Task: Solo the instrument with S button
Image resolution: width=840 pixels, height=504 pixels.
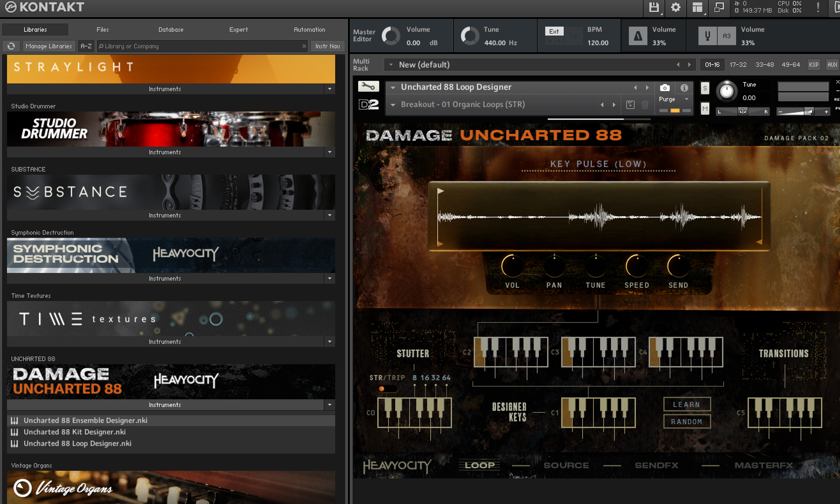Action: [705, 88]
